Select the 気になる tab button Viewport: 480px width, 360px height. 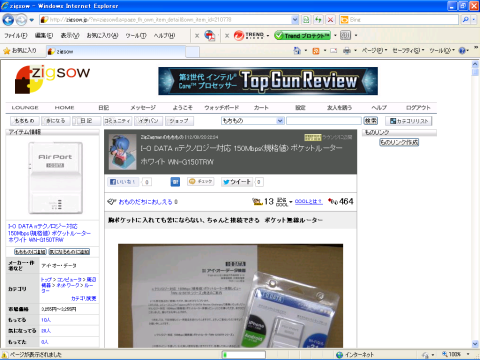click(56, 121)
